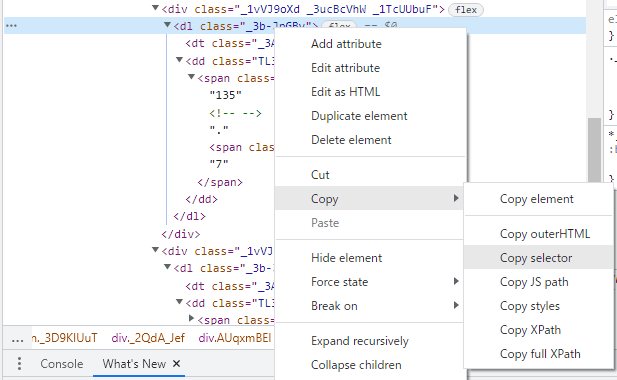Image resolution: width=617 pixels, height=380 pixels.
Task: Click Copy full XPath
Action: [x=540, y=354]
